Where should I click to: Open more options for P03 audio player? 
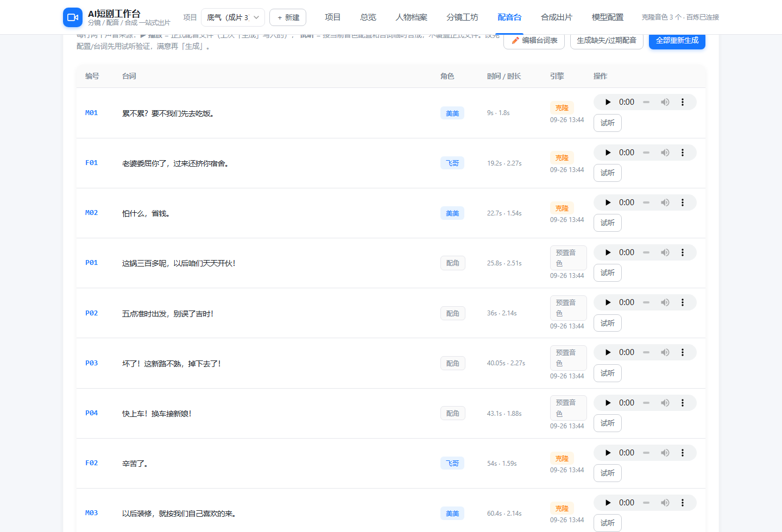pos(683,352)
